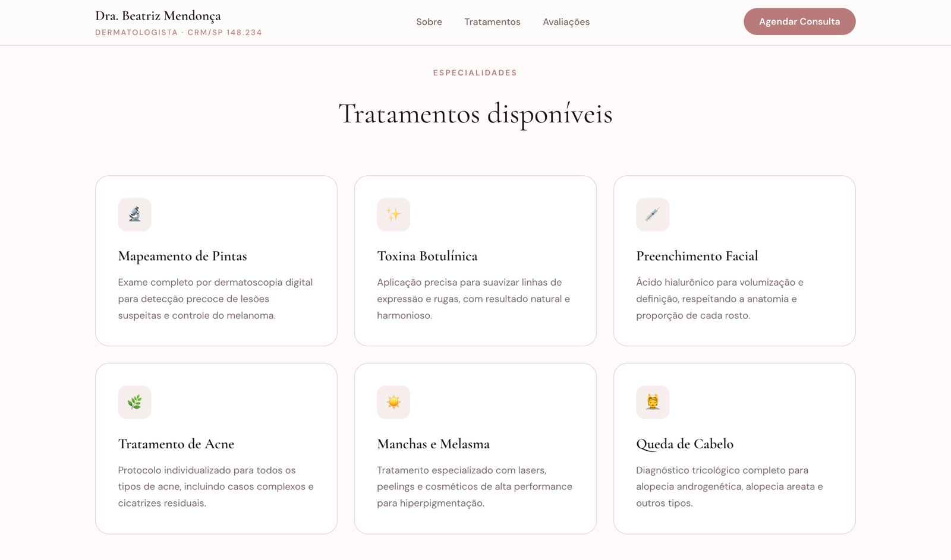Select Tratamentos in the navigation bar
The image size is (951, 560).
tap(492, 22)
